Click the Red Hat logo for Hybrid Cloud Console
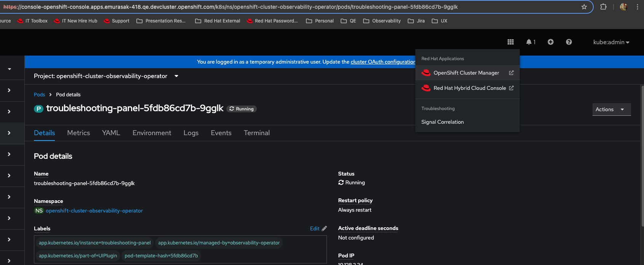Viewport: 644px width, 265px height. (x=426, y=88)
